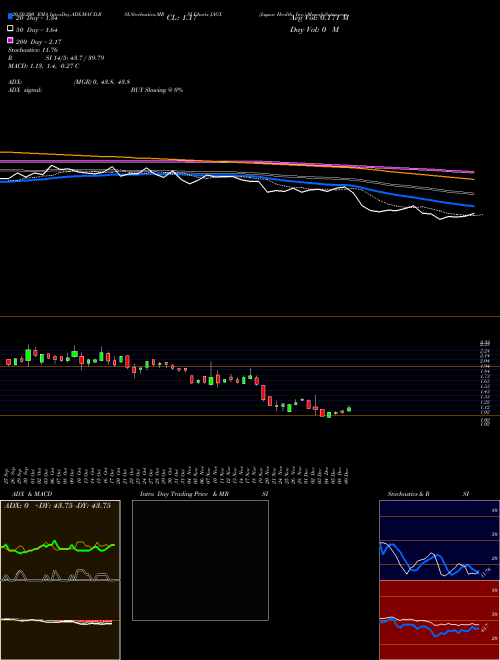Click the right end of the thick blue moving average line
500x660 pixels.
click(x=473, y=206)
